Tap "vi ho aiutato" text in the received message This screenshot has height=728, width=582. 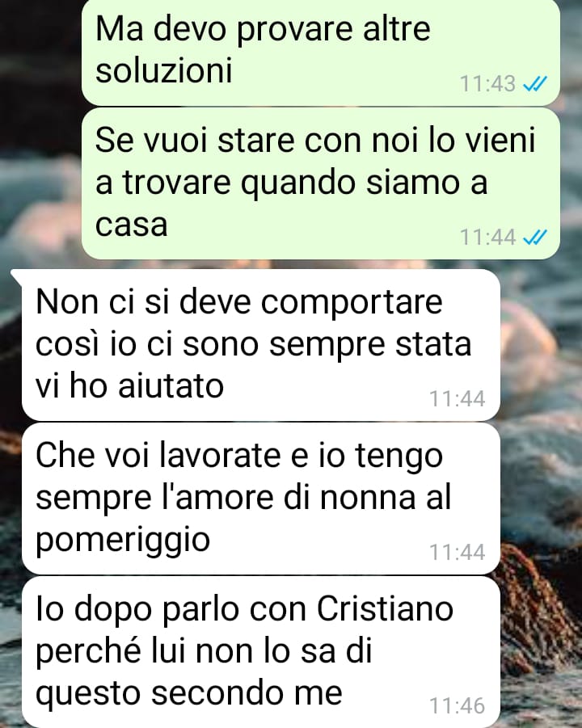point(129,386)
